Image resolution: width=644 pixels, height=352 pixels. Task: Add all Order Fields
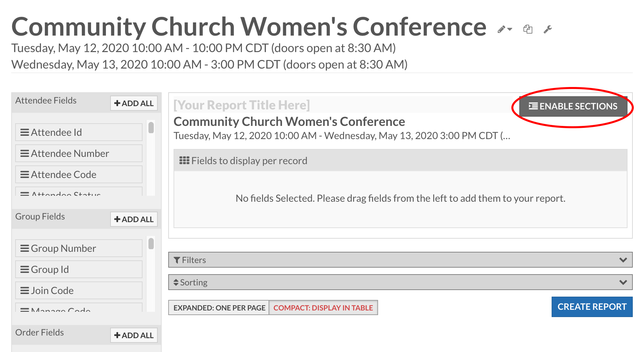(134, 335)
